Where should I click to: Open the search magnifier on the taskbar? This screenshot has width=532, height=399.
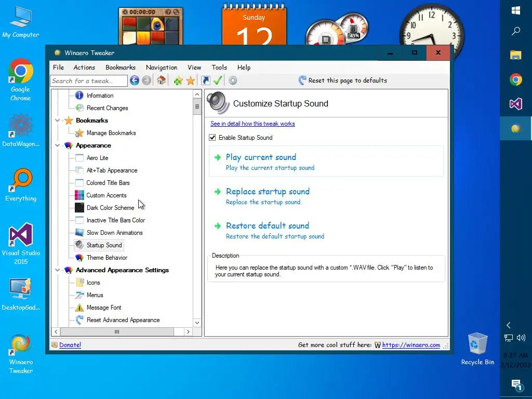click(x=516, y=31)
